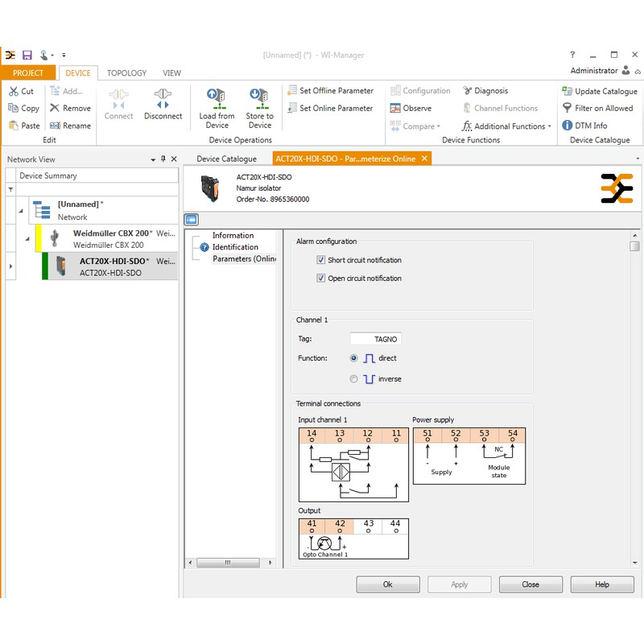644x644 pixels.
Task: Toggle Short circuit notification checkbox
Action: click(x=320, y=259)
